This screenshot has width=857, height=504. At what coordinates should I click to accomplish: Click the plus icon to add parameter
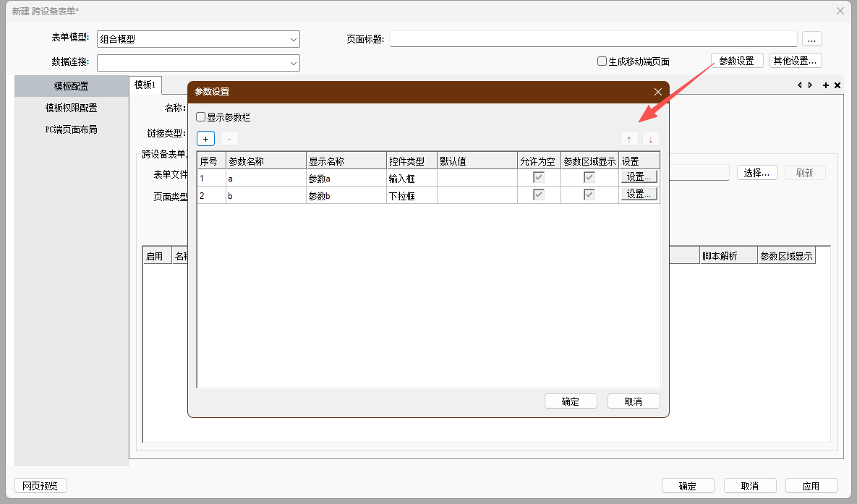click(205, 139)
